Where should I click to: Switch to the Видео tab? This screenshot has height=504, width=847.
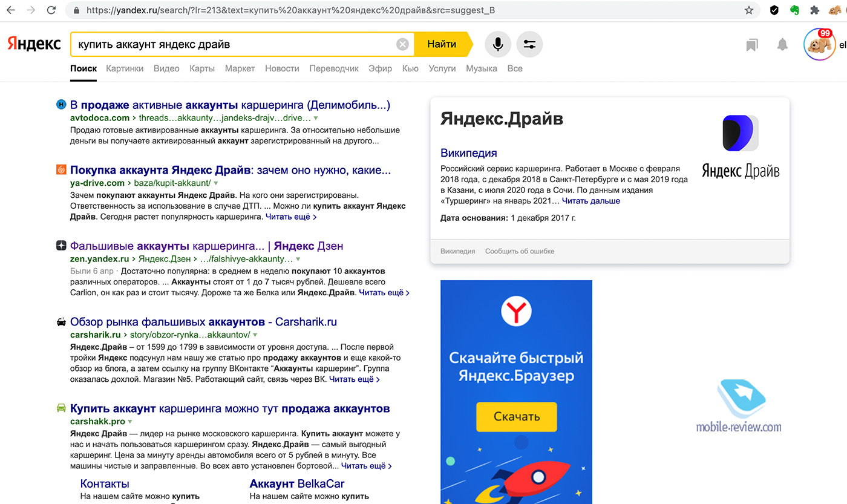tap(166, 68)
